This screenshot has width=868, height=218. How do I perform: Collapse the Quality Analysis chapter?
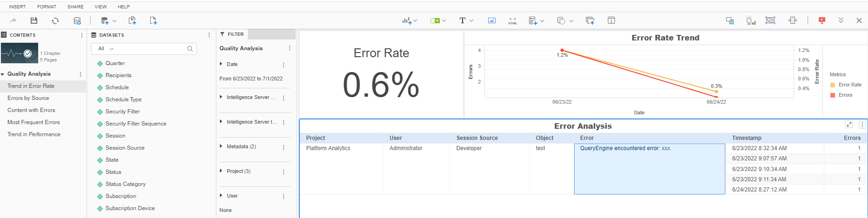click(3, 74)
